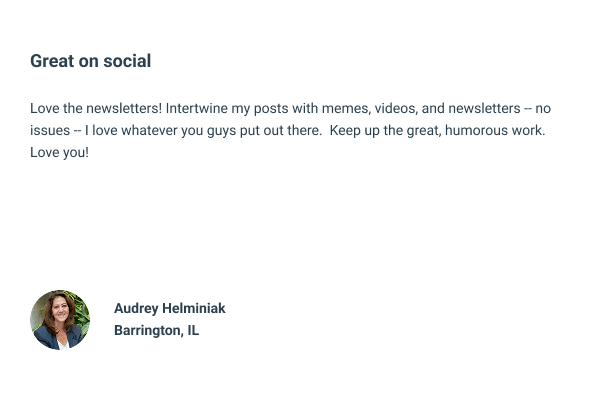Click Audrey Helminiak's round profile photo
600x400 pixels.
pos(60,320)
